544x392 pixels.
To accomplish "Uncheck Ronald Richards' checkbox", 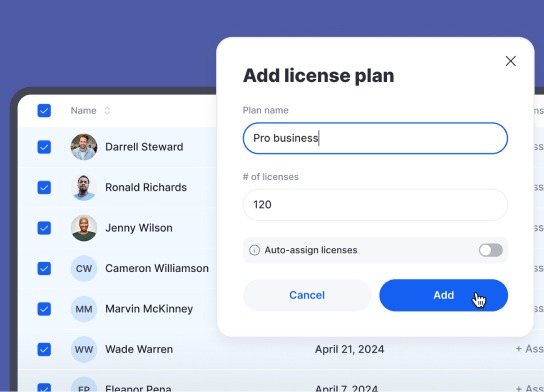I will (x=44, y=187).
